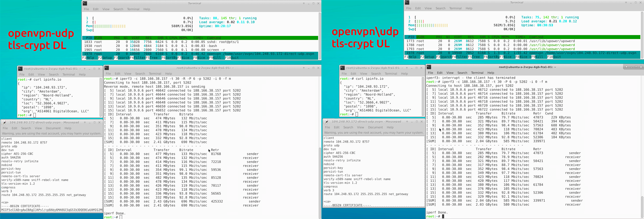The image size is (644, 219).
Task: Open the Edit menu in the UL-side iperf3 terminal
Action: click(439, 73)
